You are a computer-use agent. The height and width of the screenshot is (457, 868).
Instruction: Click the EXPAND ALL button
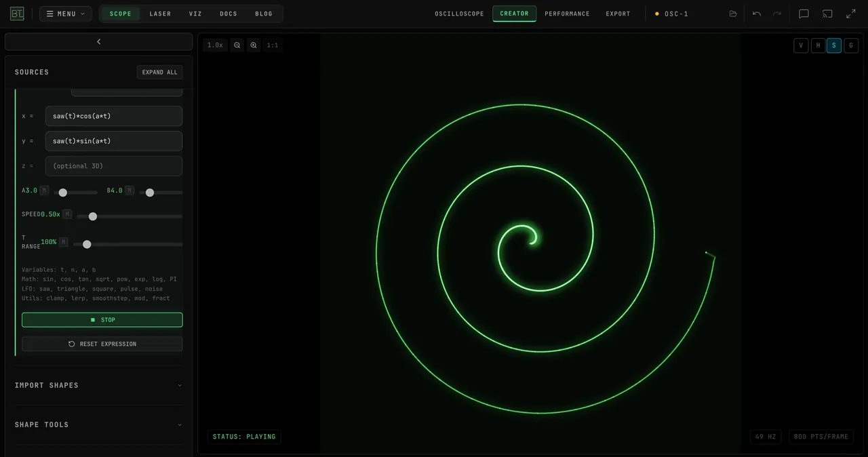tap(159, 72)
